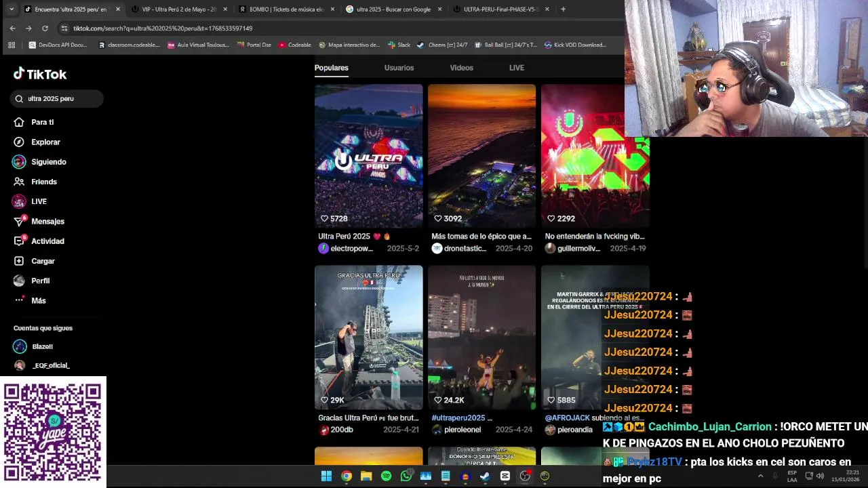
Task: Open Chrome from the taskbar
Action: tap(347, 476)
